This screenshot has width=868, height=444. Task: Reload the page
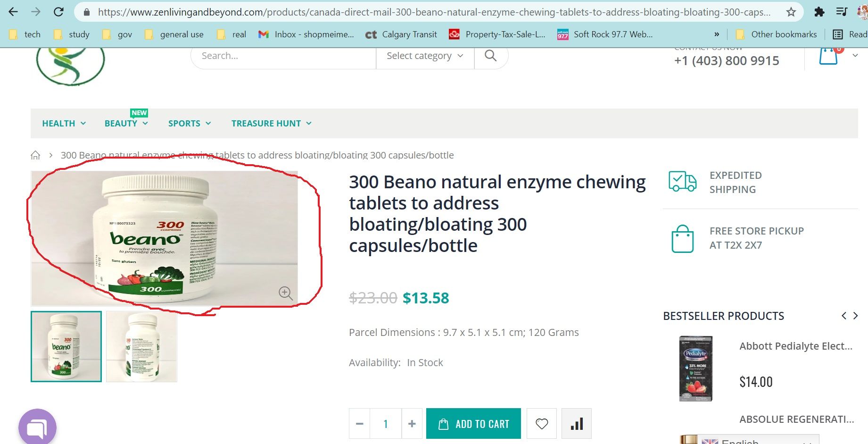(x=58, y=12)
